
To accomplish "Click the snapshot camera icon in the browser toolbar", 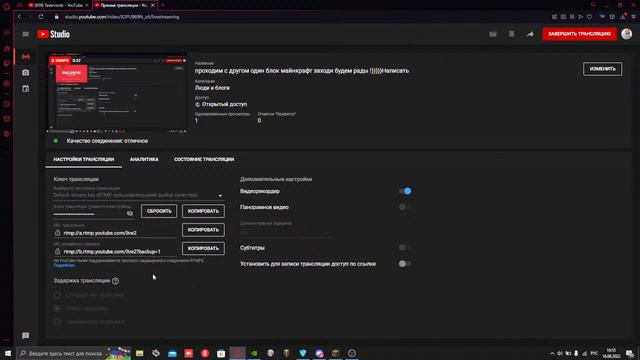I will click(563, 17).
